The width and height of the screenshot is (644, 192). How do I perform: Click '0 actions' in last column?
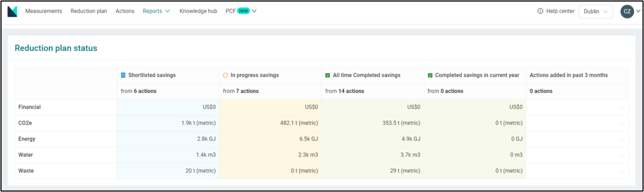(541, 91)
